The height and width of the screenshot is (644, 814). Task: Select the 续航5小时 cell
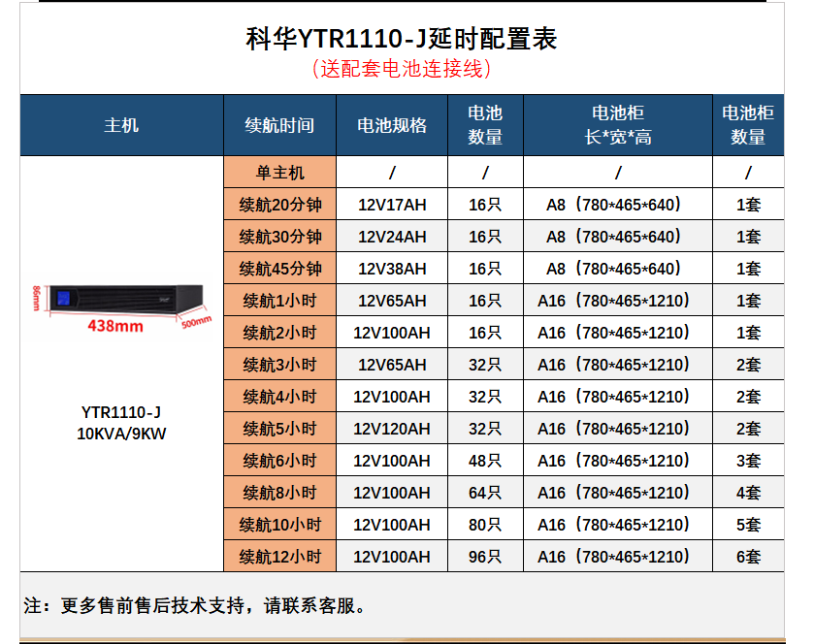pyautogui.click(x=279, y=429)
